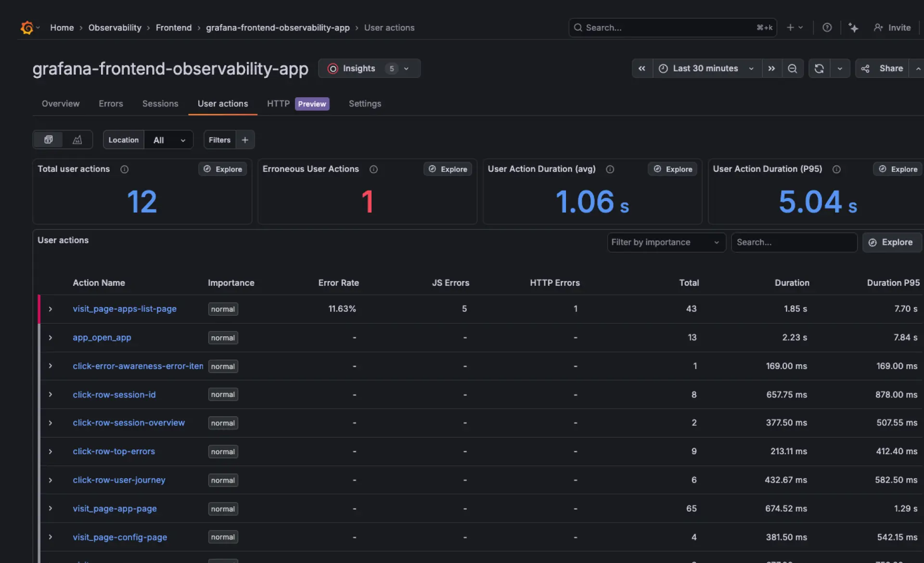Screen dimensions: 924x563
Task: Focus the top Search bar
Action: point(672,27)
